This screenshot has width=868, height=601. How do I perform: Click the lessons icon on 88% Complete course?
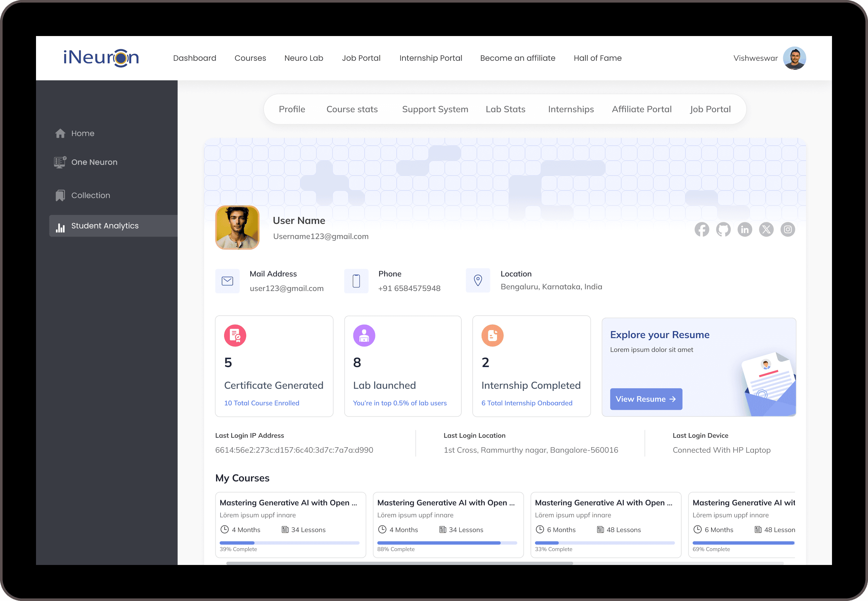[442, 530]
